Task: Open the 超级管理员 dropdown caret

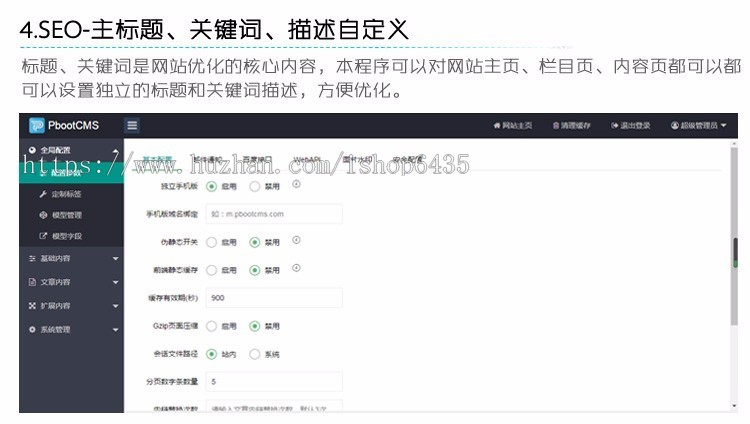Action: point(723,125)
